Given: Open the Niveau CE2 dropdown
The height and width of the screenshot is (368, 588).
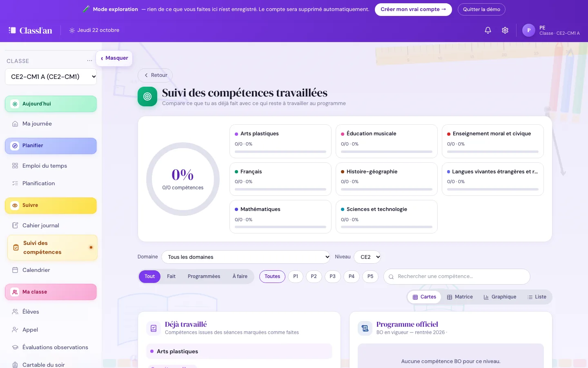Looking at the screenshot, I should (367, 257).
